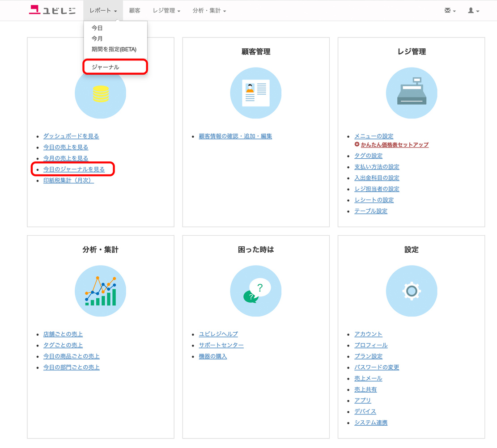Click the yellow coins report icon
Screen dimensions: 497x448
101,93
